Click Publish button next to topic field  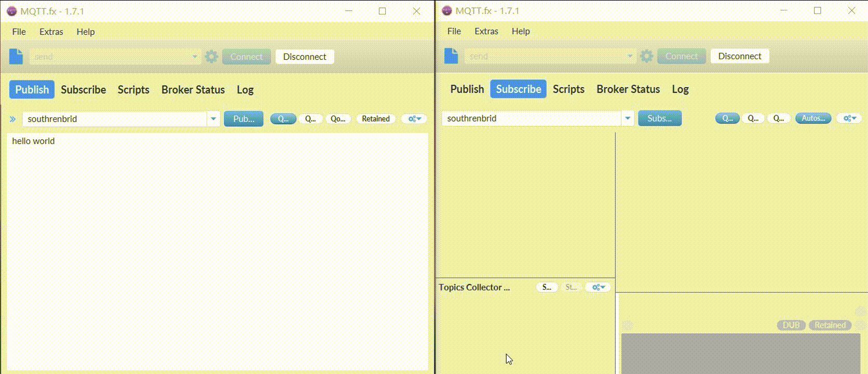(x=243, y=119)
